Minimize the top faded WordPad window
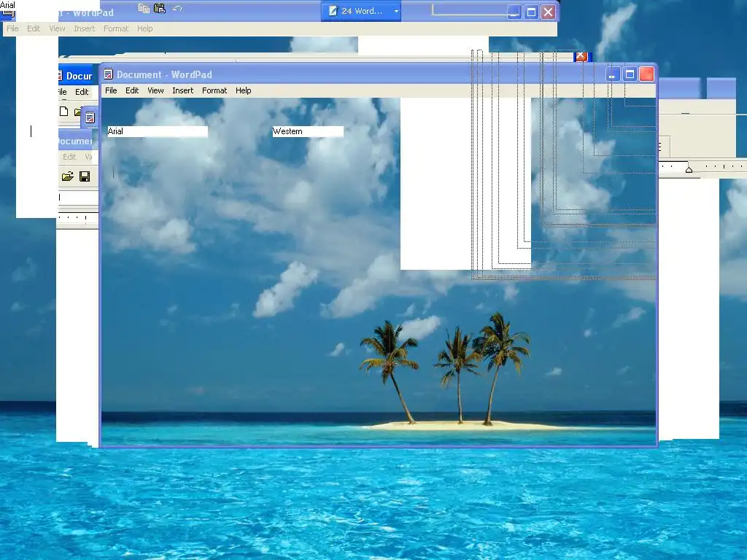The height and width of the screenshot is (560, 747). point(514,12)
